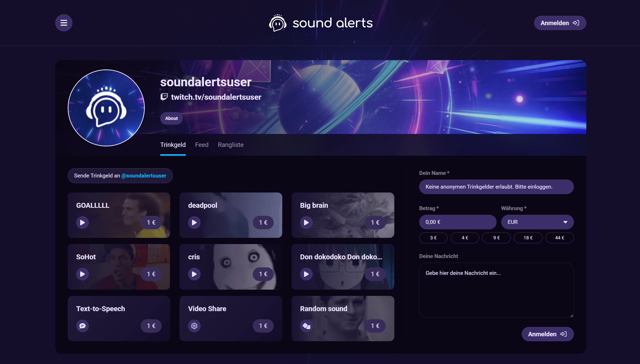Click the About button
640x364 pixels.
pyautogui.click(x=171, y=118)
